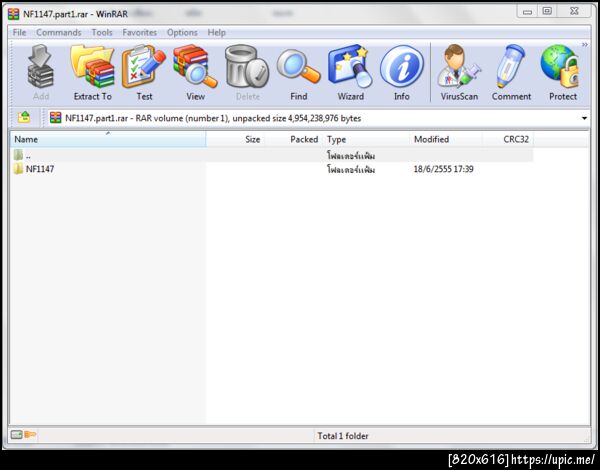Screen dimensions: 600x470
Task: Open the Favorites menu
Action: click(140, 33)
